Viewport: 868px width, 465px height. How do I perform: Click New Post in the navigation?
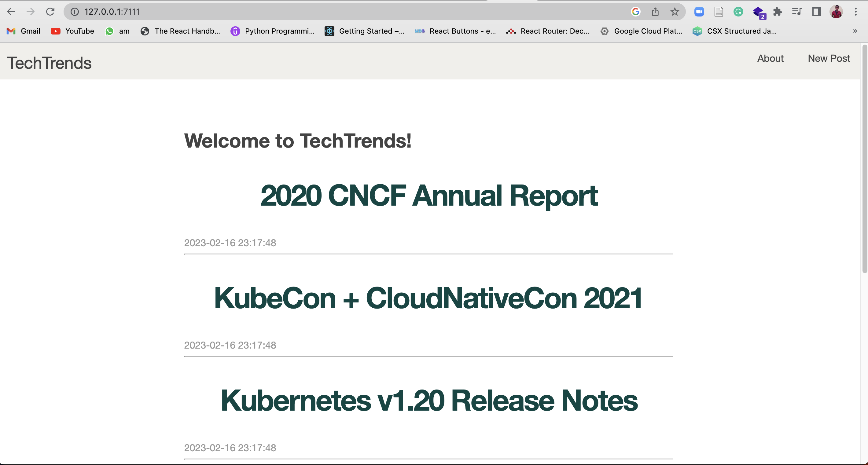829,58
